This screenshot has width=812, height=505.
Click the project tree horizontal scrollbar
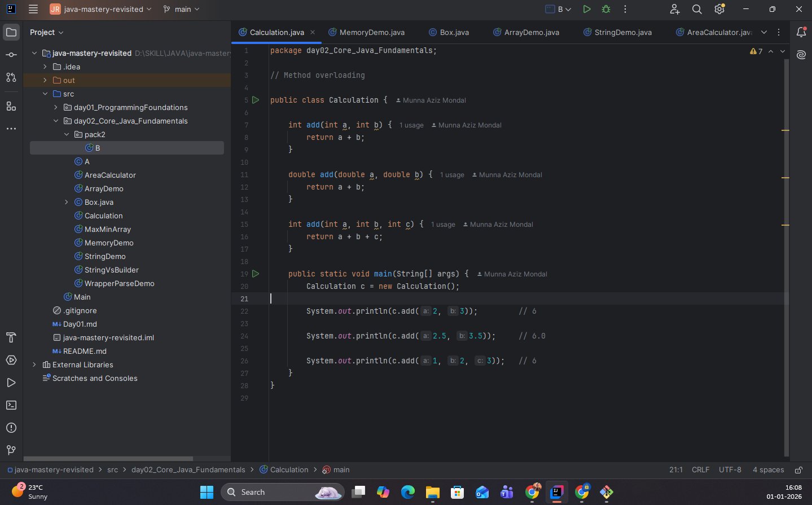(x=107, y=459)
